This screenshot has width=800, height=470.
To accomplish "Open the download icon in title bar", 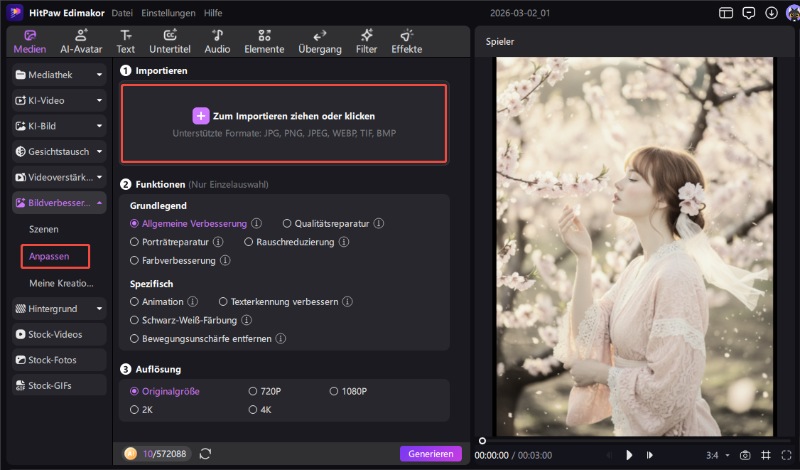I will [x=771, y=13].
